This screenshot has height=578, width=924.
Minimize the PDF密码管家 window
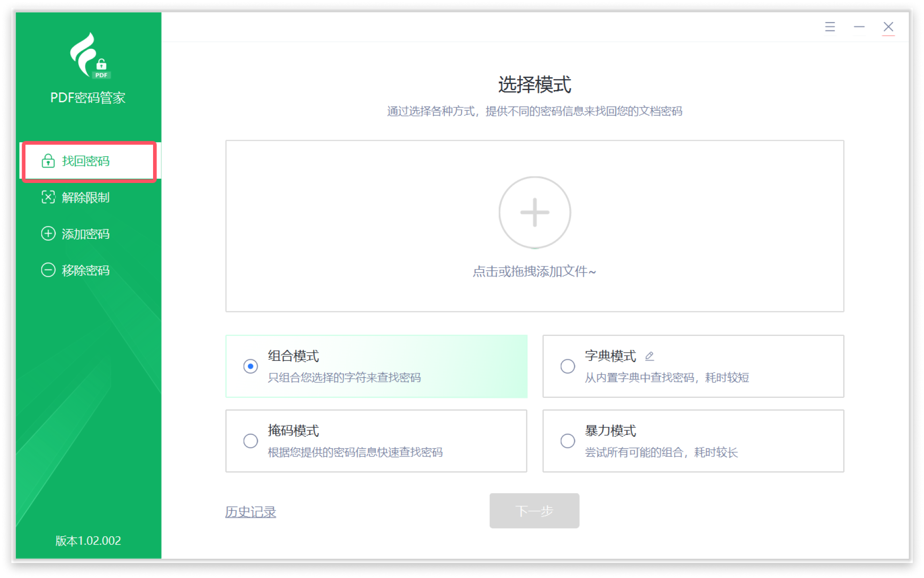pos(859,27)
